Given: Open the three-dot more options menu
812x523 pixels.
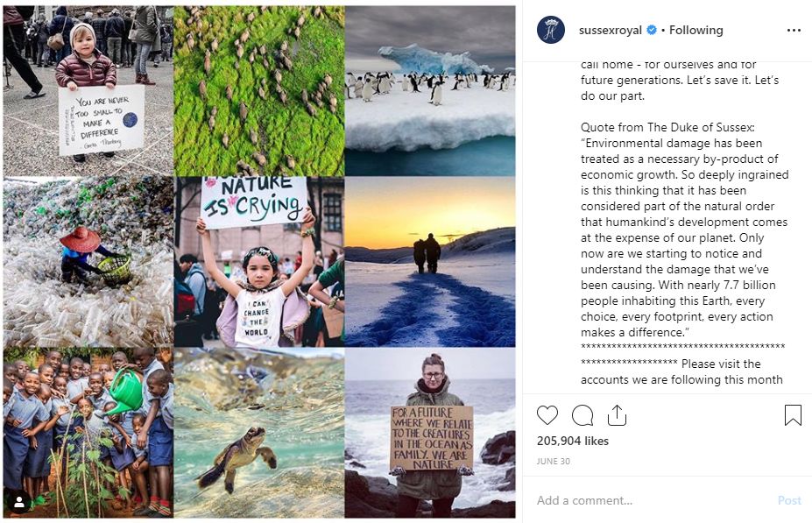Looking at the screenshot, I should 794,31.
